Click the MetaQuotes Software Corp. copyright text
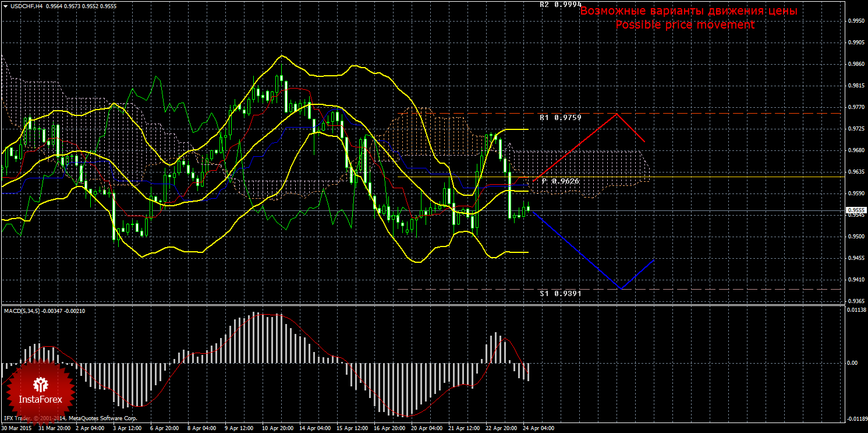 coord(102,418)
